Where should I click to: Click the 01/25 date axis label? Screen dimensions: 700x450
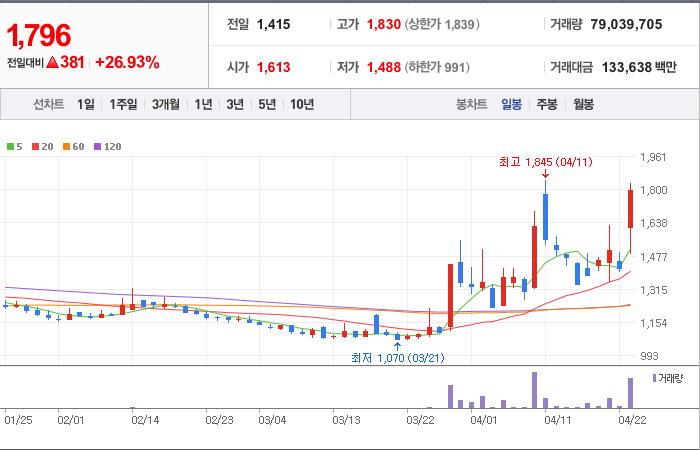(x=18, y=420)
